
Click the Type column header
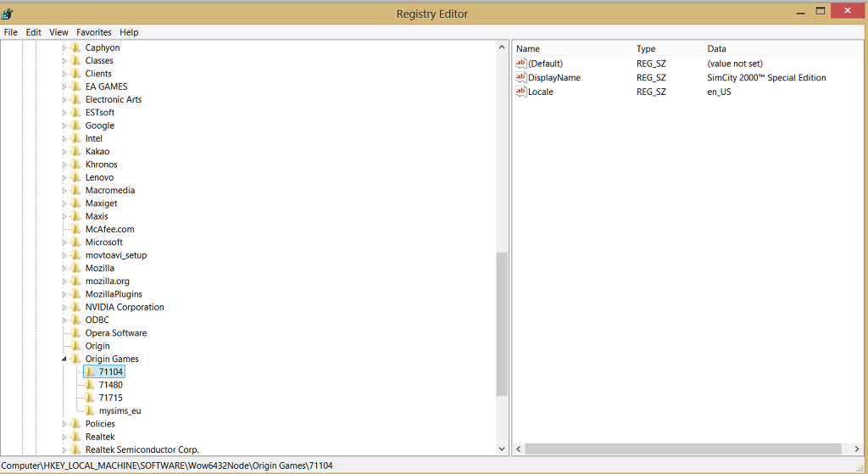668,48
